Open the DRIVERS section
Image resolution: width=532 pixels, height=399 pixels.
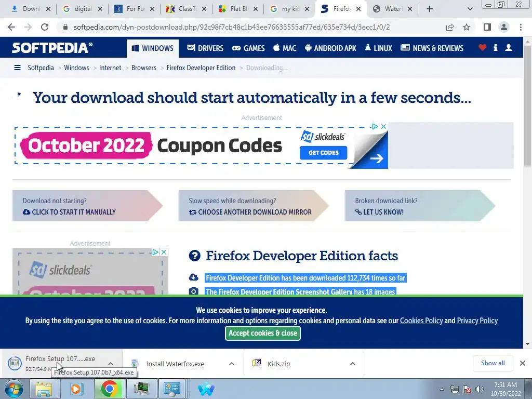pos(205,48)
